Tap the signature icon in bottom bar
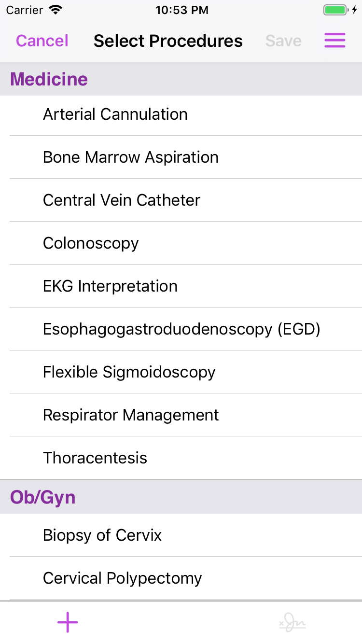Viewport: 362px width, 644px height. coord(292,623)
